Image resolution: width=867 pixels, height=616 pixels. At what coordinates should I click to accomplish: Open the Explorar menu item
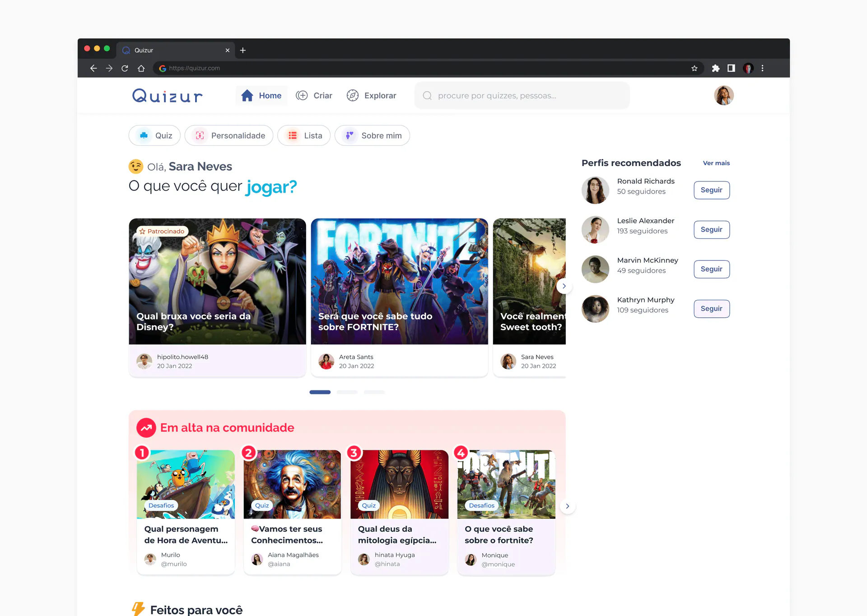click(x=371, y=96)
